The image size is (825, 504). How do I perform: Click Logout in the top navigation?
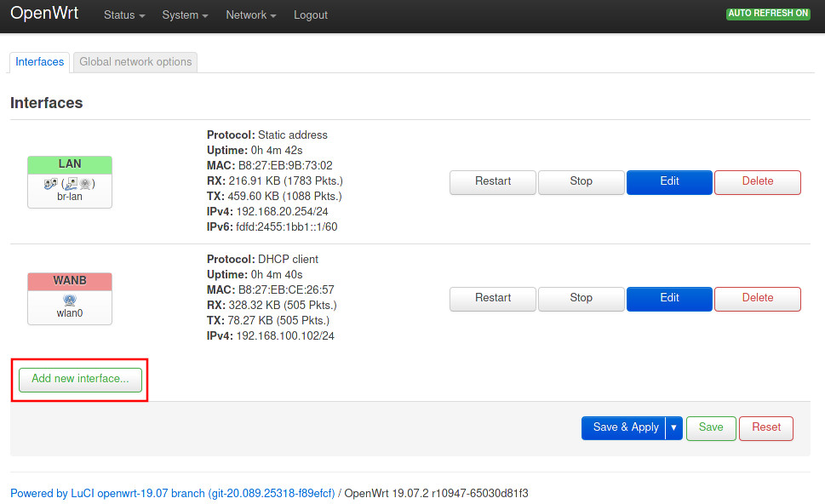pyautogui.click(x=311, y=15)
